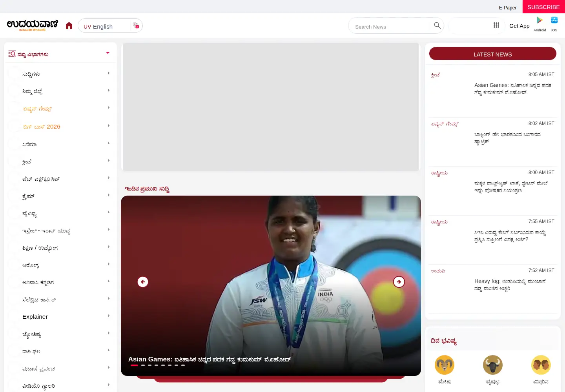Go to the home page via house icon
Viewport: 565px width, 392px height.
click(x=69, y=26)
